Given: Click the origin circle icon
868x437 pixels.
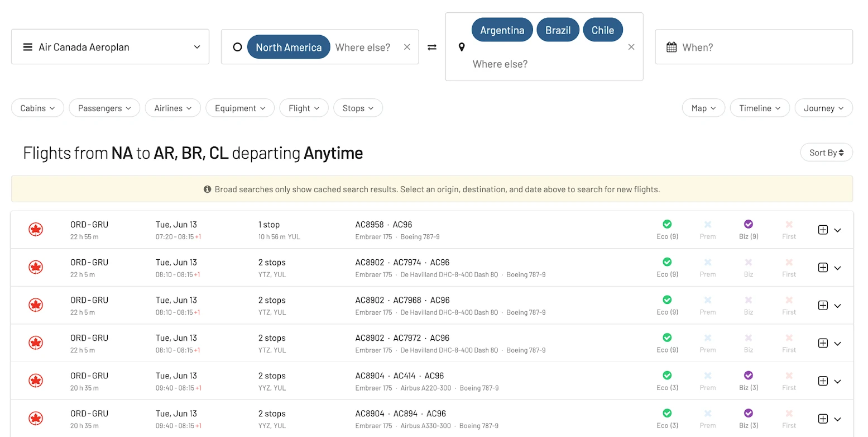Looking at the screenshot, I should click(237, 47).
